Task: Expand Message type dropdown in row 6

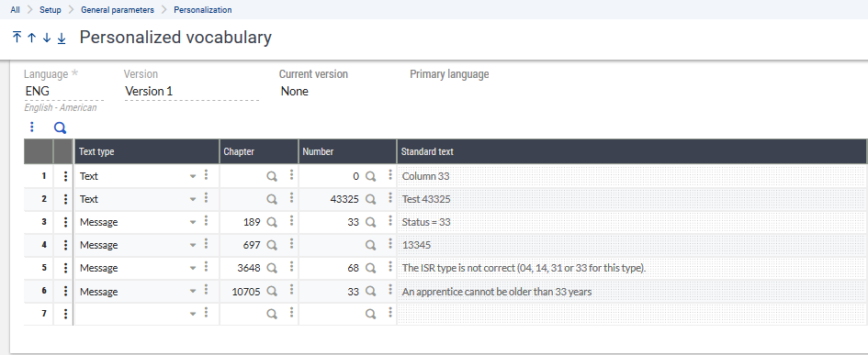Action: point(193,292)
